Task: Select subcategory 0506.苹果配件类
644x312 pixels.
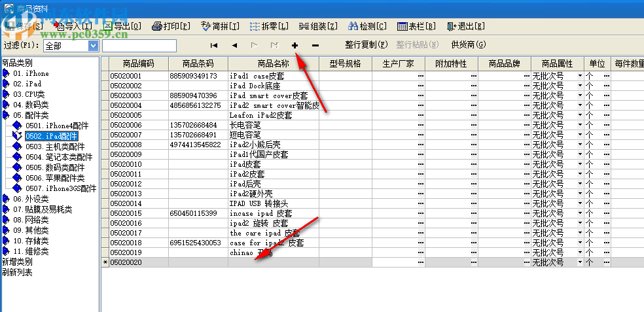Action: (x=55, y=178)
